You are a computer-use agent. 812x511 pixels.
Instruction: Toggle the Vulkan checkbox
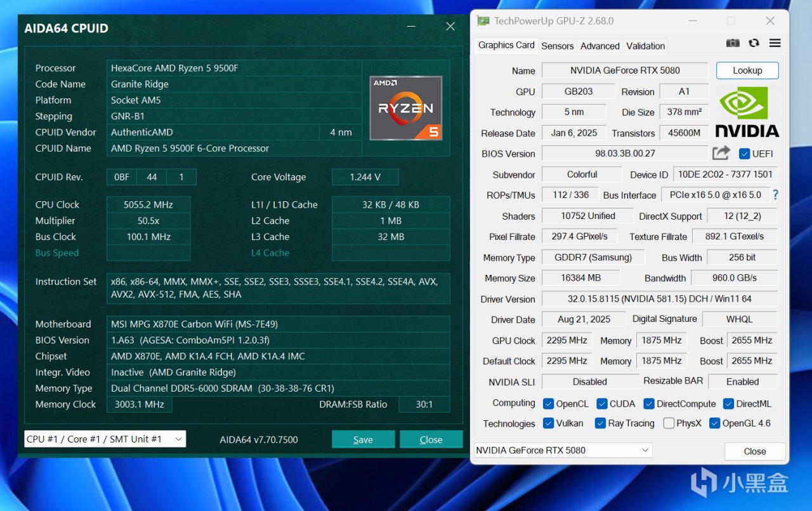pos(549,423)
